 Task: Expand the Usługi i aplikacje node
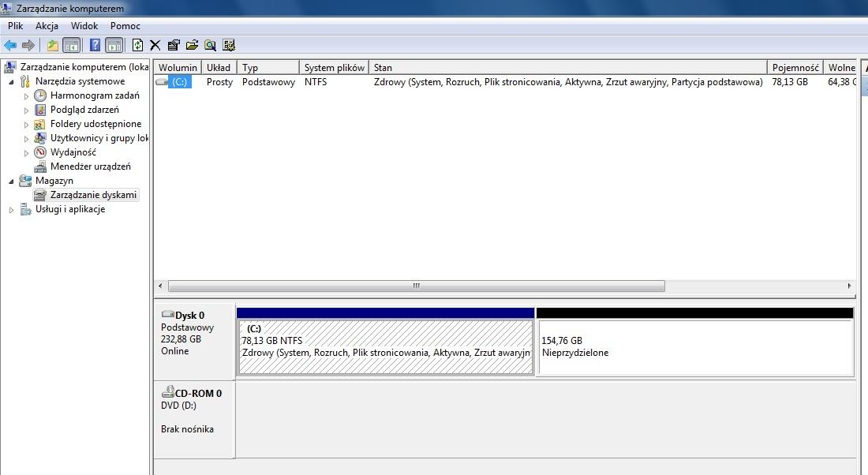click(11, 210)
